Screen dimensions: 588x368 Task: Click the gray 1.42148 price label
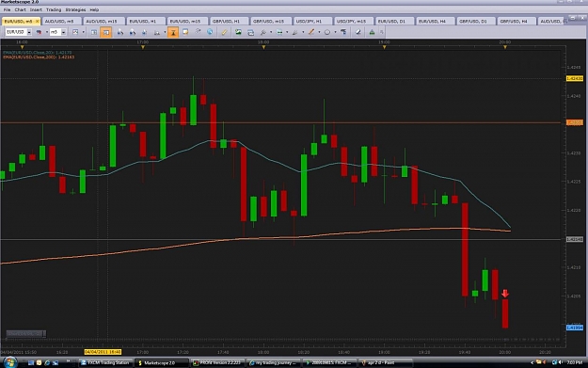pyautogui.click(x=574, y=239)
